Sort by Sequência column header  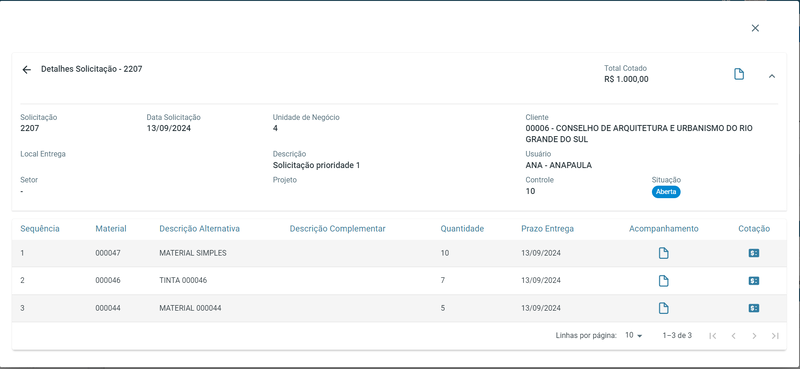click(x=40, y=229)
